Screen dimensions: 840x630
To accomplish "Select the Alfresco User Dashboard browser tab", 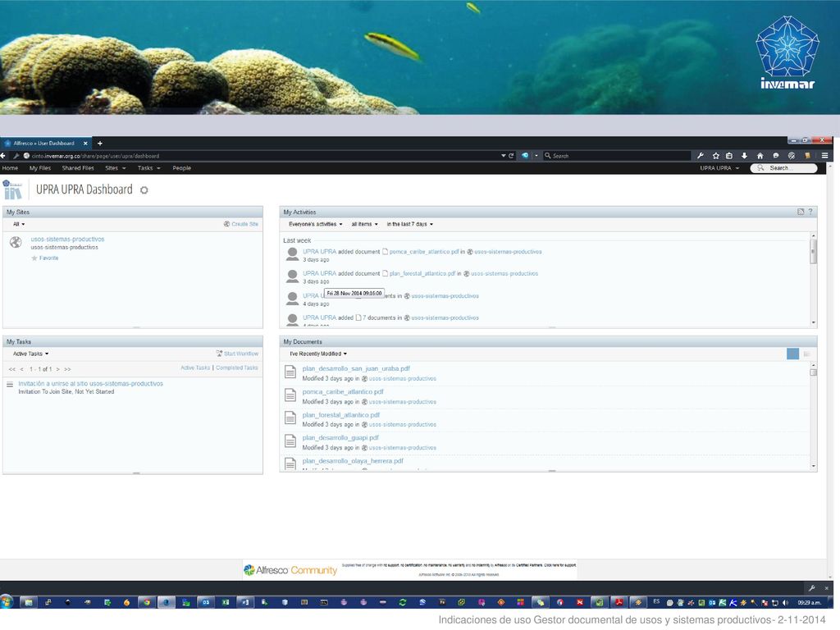I will pyautogui.click(x=44, y=143).
